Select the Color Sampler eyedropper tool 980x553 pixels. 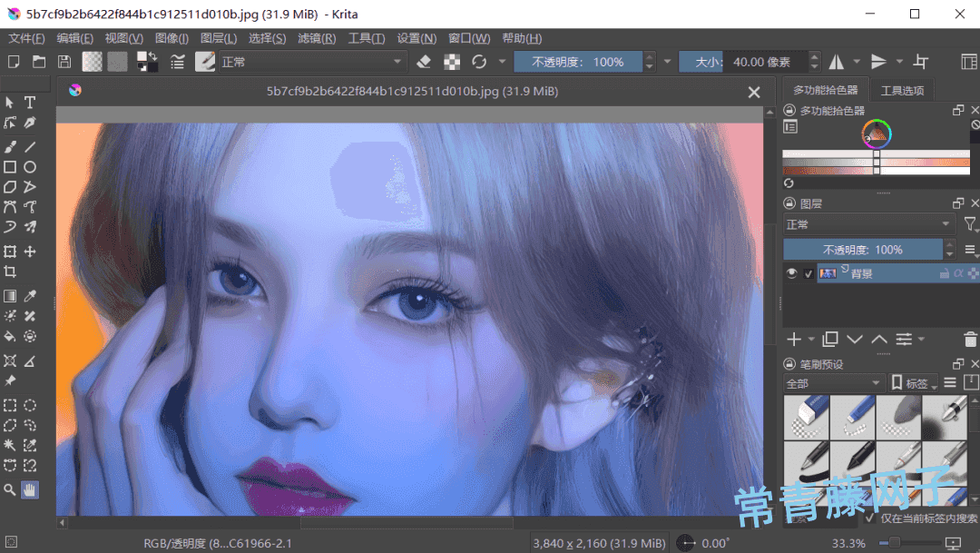[29, 296]
